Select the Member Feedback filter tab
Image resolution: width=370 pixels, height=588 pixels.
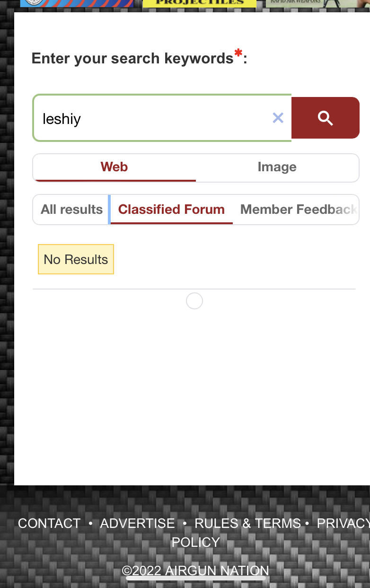(299, 209)
